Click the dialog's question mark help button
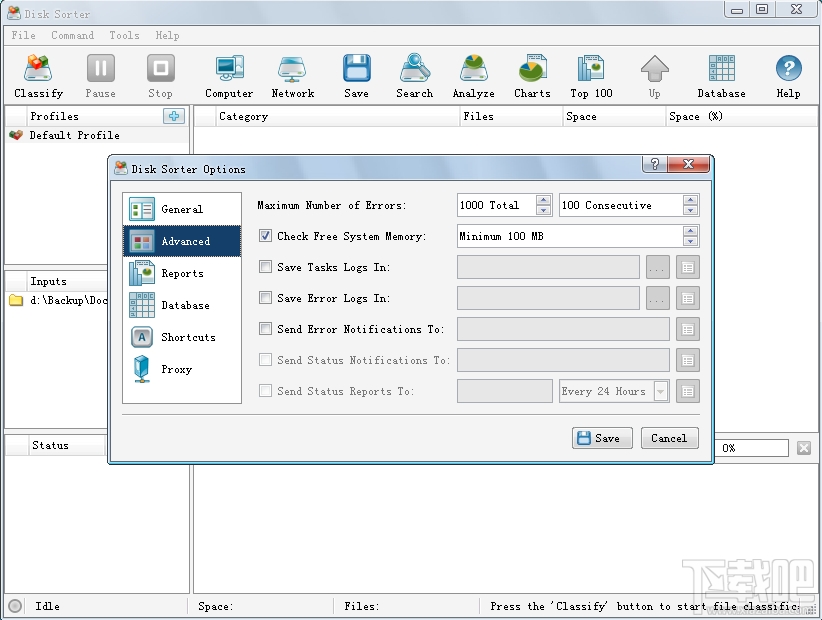Viewport: 822px width, 620px height. (x=655, y=165)
